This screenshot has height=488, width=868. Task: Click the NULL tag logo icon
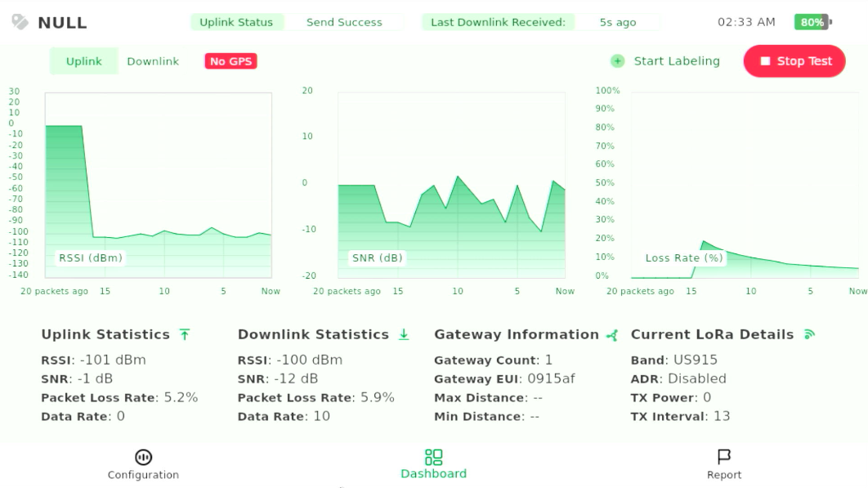coord(20,22)
